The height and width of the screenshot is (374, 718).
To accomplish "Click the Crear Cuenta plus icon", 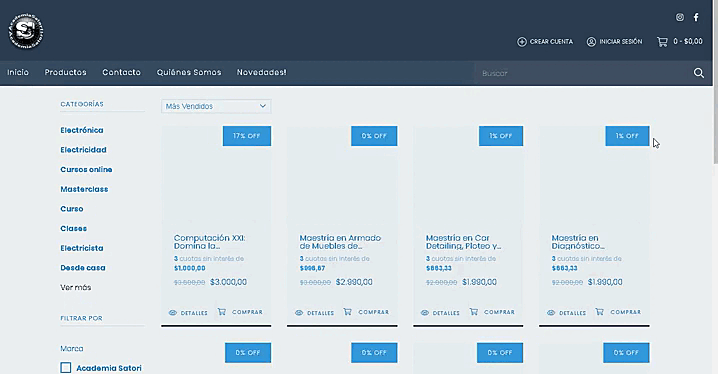I will coord(522,42).
